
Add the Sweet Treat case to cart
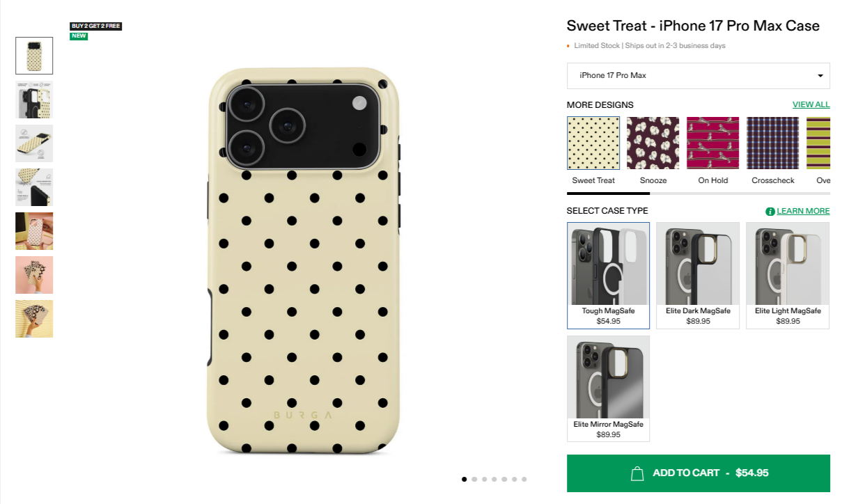pos(698,473)
